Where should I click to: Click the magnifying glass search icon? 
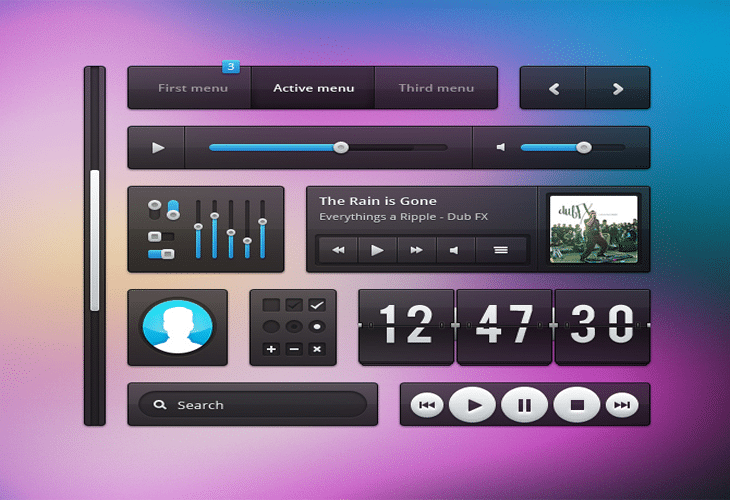160,405
